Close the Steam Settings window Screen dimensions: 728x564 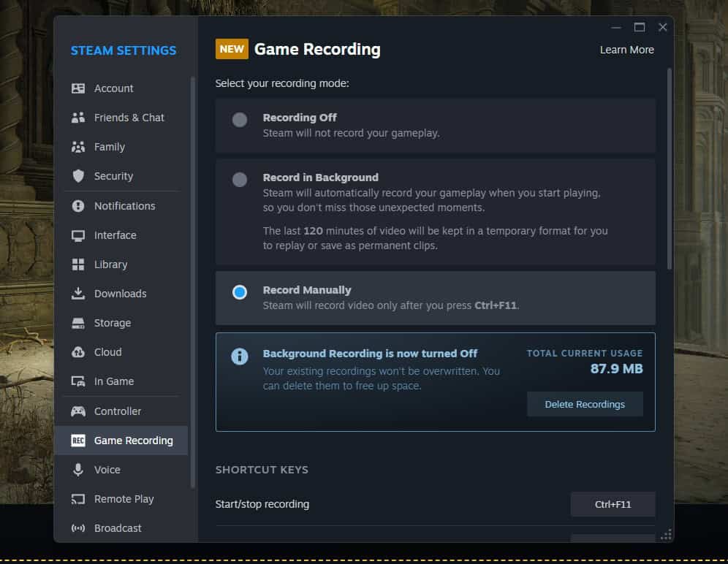point(662,27)
